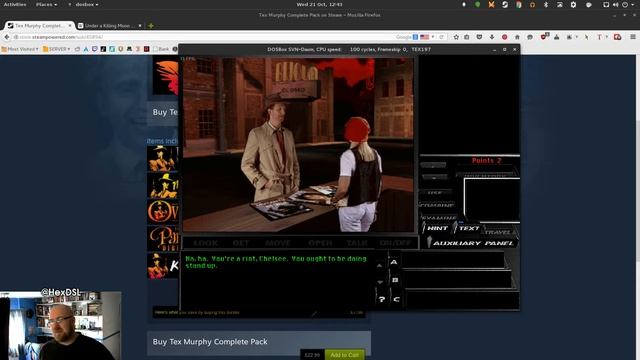Screen dimensions: 640x360
Task: Click the T text extension icon
Action: click(600, 37)
